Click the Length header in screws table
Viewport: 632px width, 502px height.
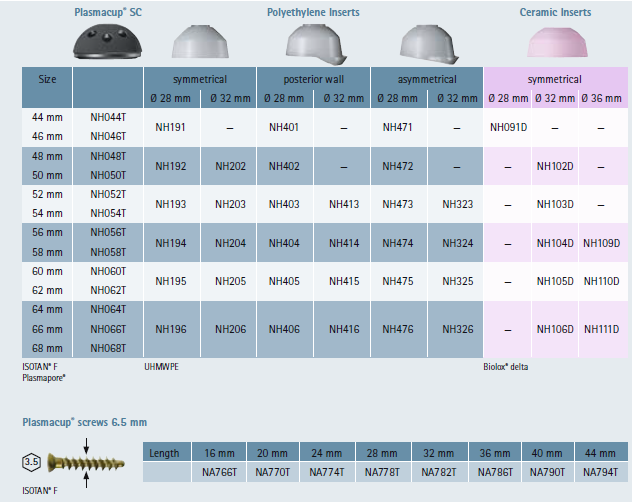pyautogui.click(x=164, y=453)
